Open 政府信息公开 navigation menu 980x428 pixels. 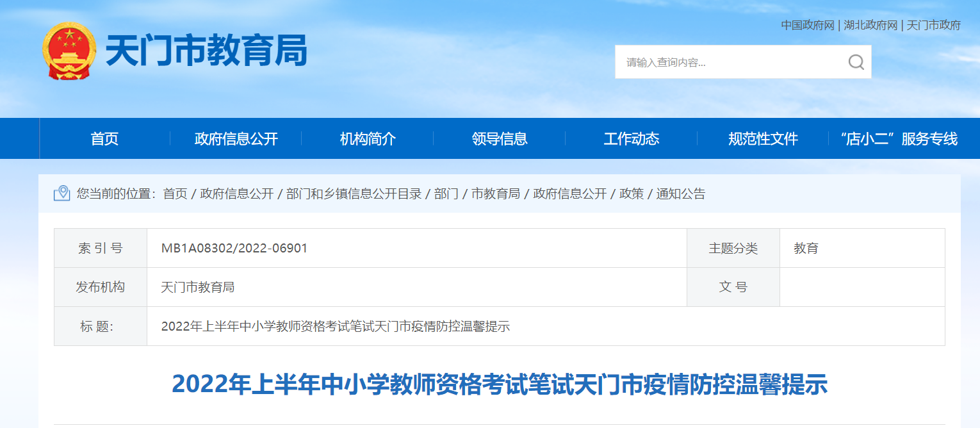point(236,138)
